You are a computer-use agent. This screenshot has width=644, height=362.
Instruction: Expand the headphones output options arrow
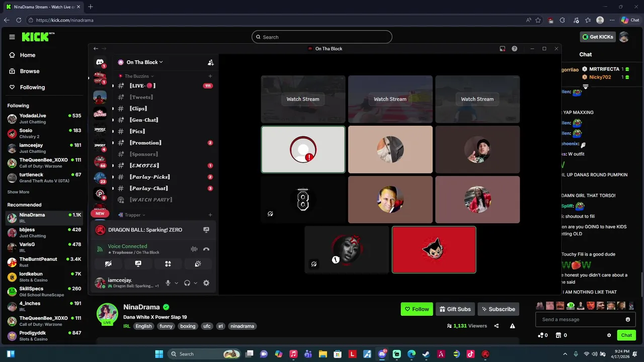point(196,283)
